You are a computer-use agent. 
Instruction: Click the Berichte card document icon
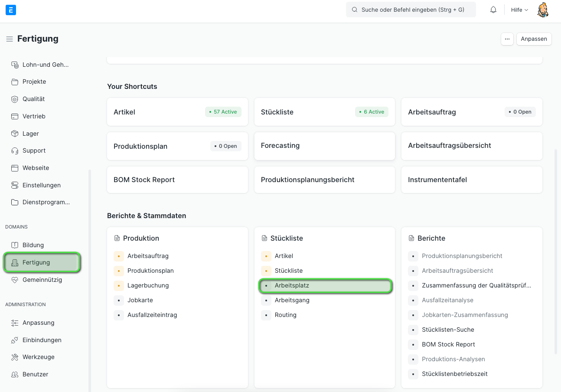pos(411,238)
